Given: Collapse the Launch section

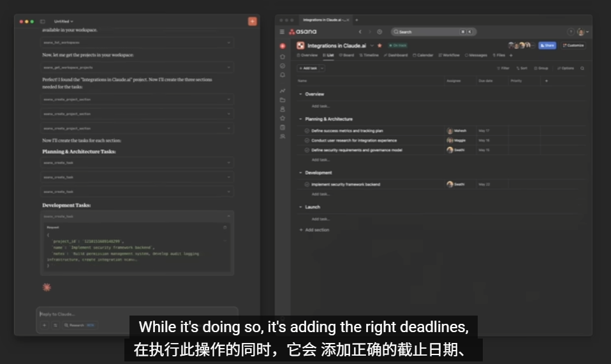Looking at the screenshot, I should [300, 207].
